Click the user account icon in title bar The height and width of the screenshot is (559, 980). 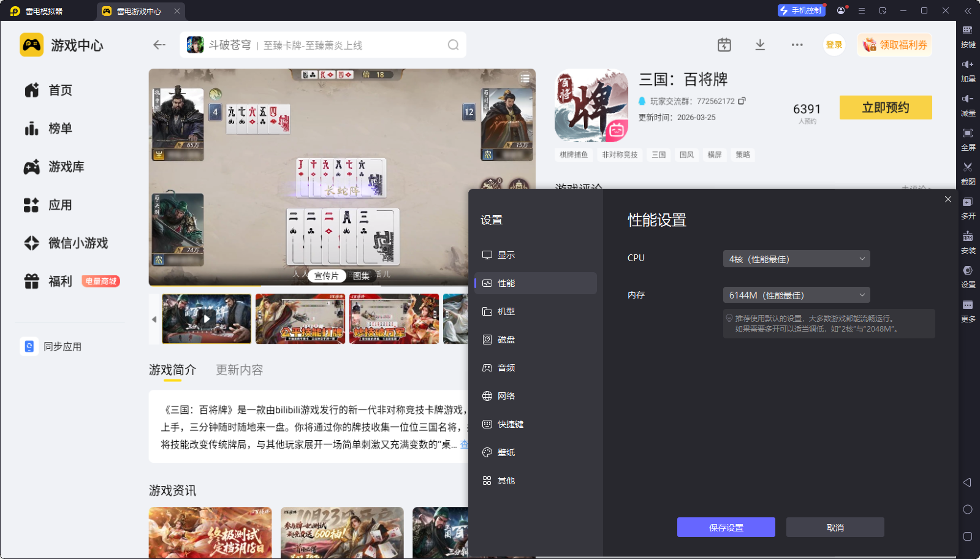coord(841,10)
